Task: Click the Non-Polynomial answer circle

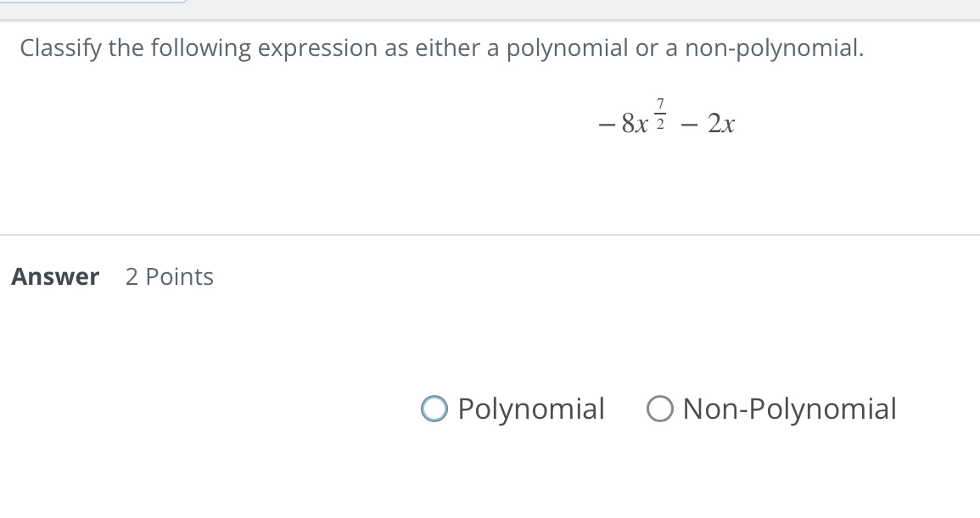Action: [x=661, y=409]
